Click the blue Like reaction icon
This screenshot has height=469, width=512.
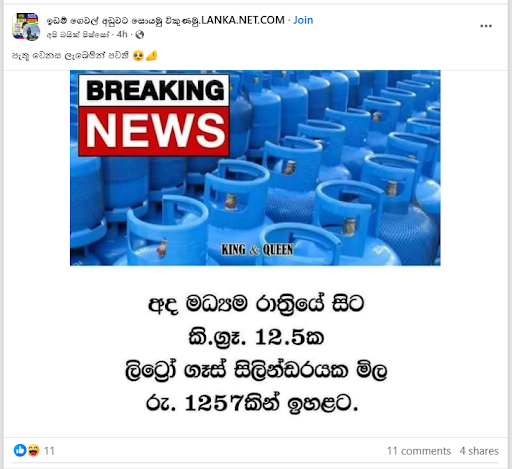(20, 450)
